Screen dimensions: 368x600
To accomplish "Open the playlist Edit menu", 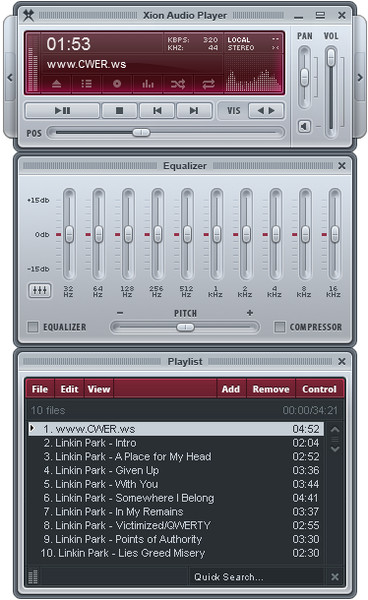I will tap(69, 389).
